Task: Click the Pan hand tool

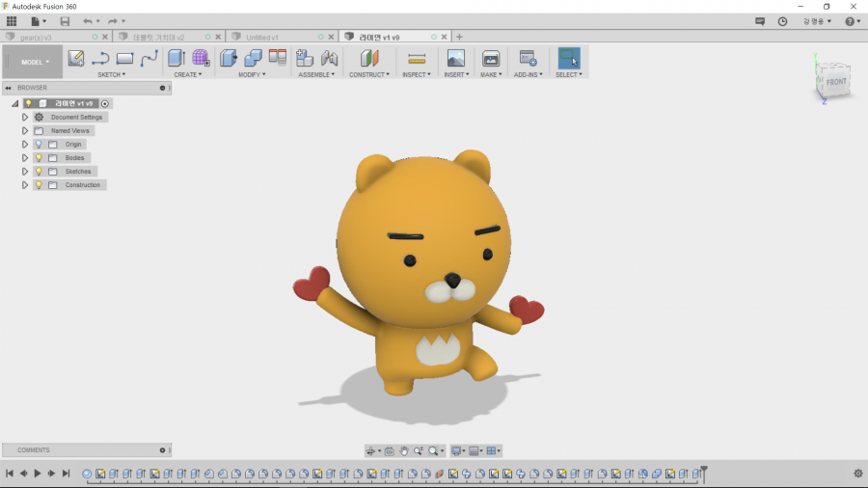Action: point(403,451)
